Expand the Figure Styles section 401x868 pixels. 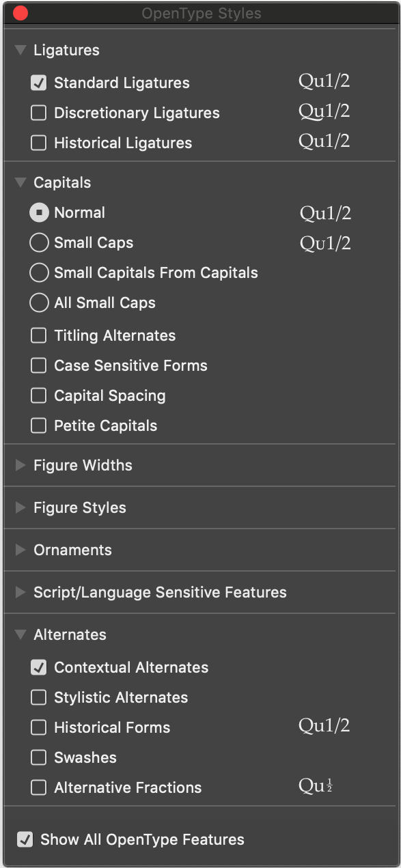(20, 507)
